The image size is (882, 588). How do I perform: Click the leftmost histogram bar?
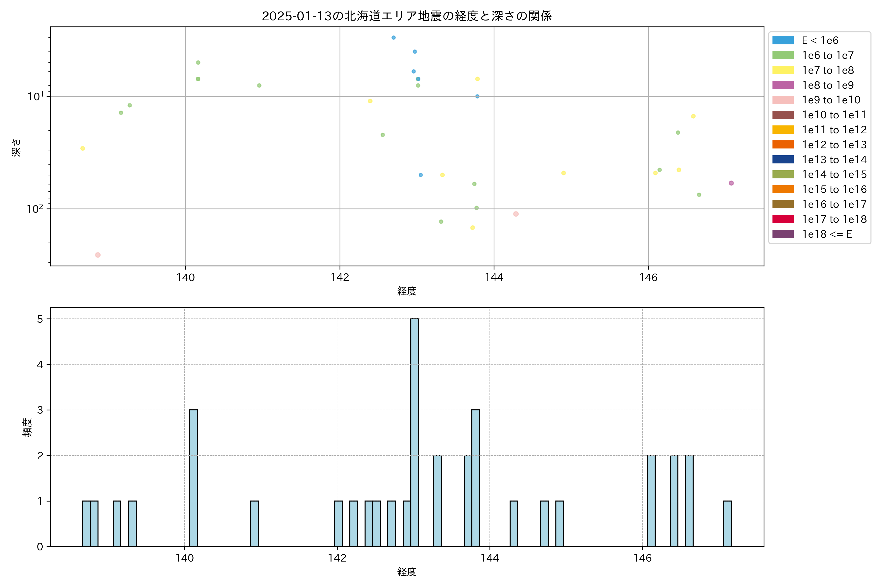pos(86,524)
